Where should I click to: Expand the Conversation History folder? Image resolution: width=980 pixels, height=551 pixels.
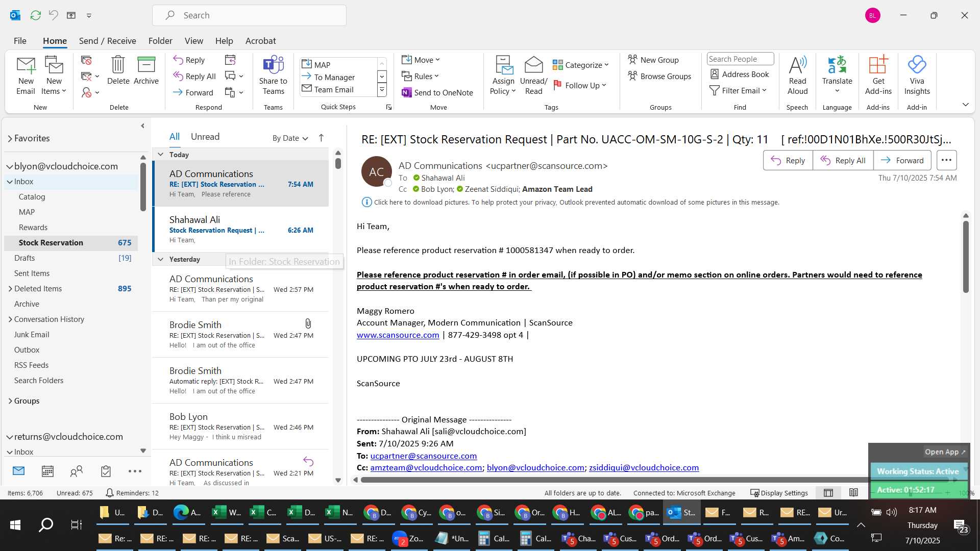point(10,319)
